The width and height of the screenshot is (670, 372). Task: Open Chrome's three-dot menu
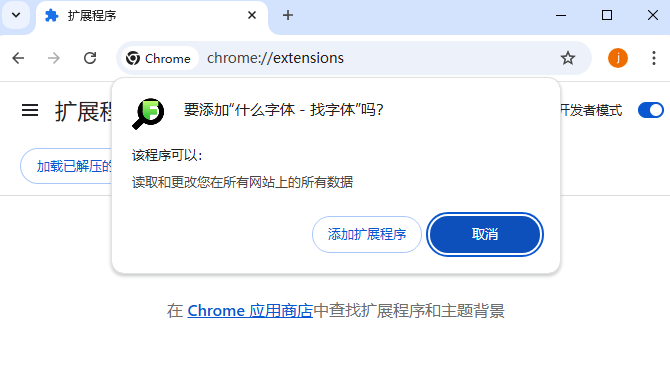coord(654,58)
